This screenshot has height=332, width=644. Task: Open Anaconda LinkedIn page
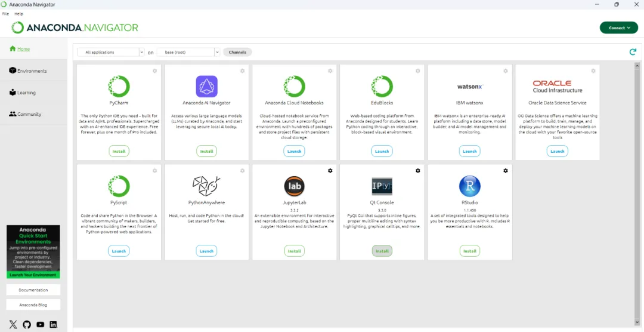[x=54, y=325]
